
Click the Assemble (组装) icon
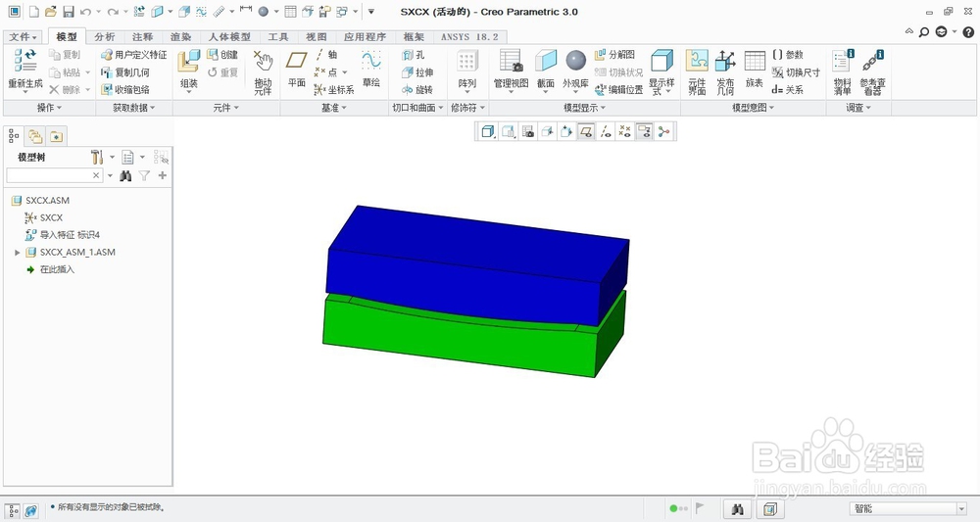189,61
